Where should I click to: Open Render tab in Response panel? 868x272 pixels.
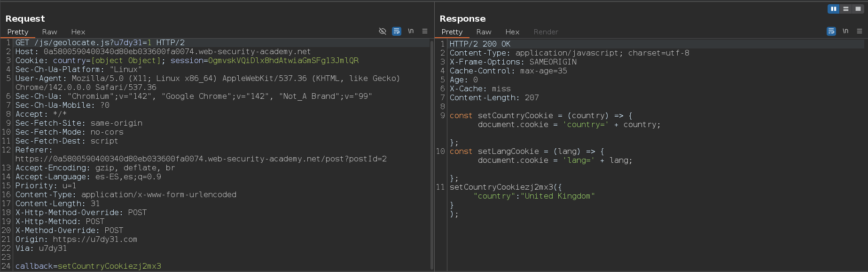pos(546,32)
